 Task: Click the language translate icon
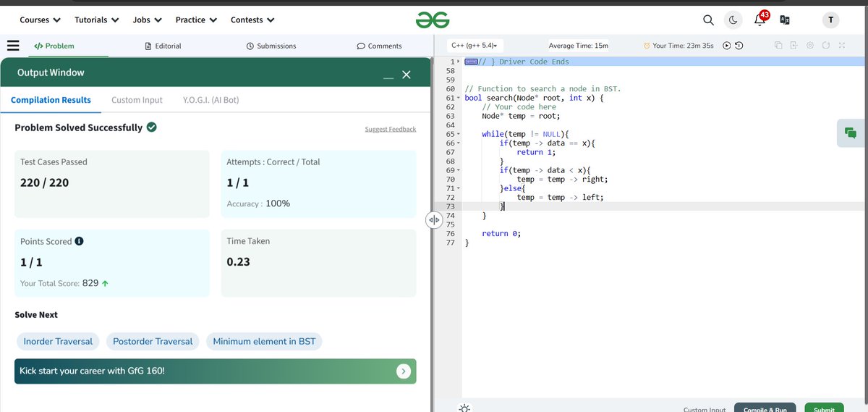(784, 20)
